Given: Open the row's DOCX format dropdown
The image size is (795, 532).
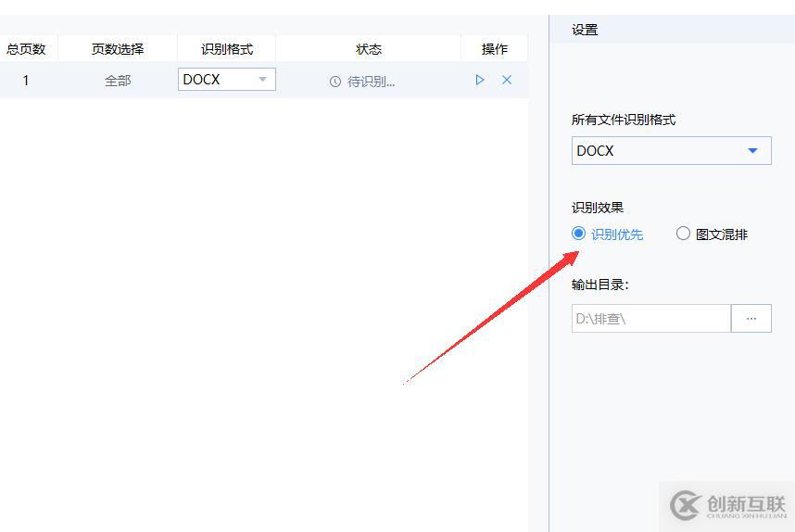Looking at the screenshot, I should coord(227,80).
